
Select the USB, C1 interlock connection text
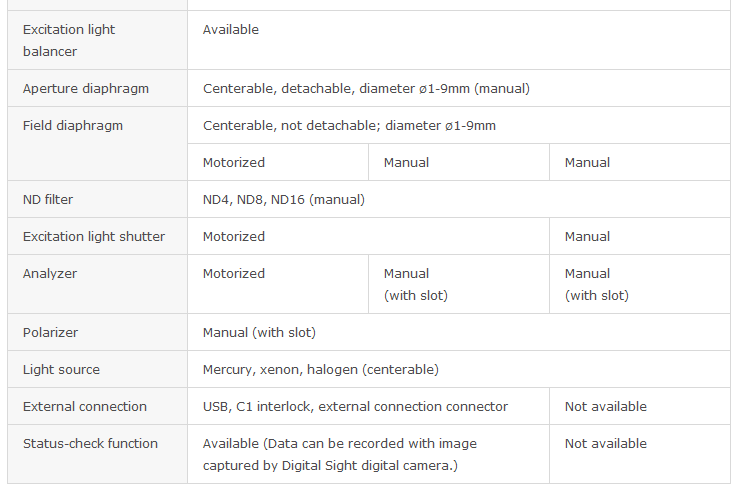355,406
